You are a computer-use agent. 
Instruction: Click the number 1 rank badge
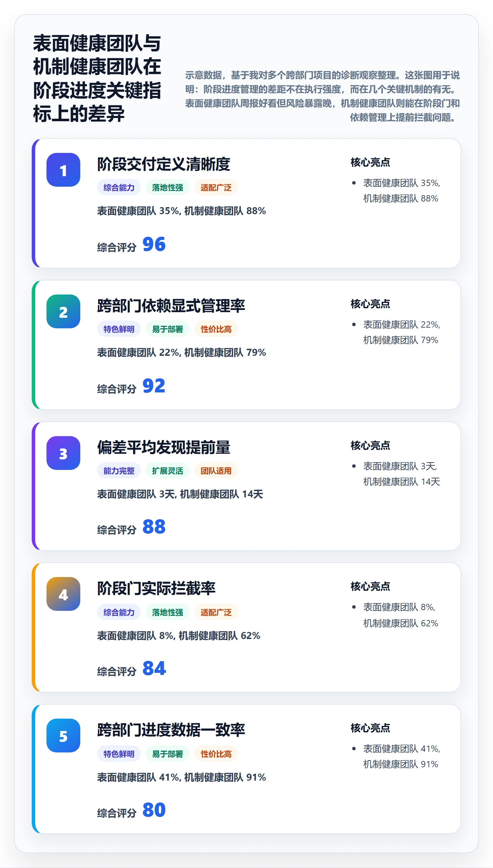pyautogui.click(x=63, y=170)
